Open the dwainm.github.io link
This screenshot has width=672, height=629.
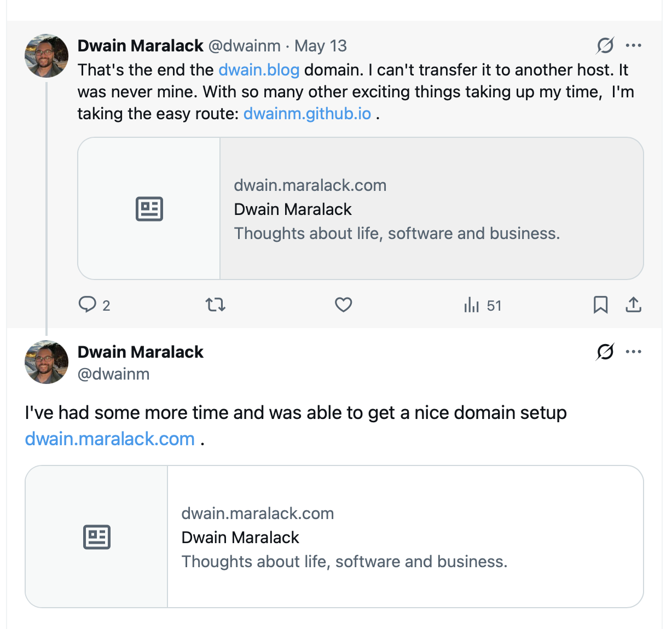tap(307, 114)
